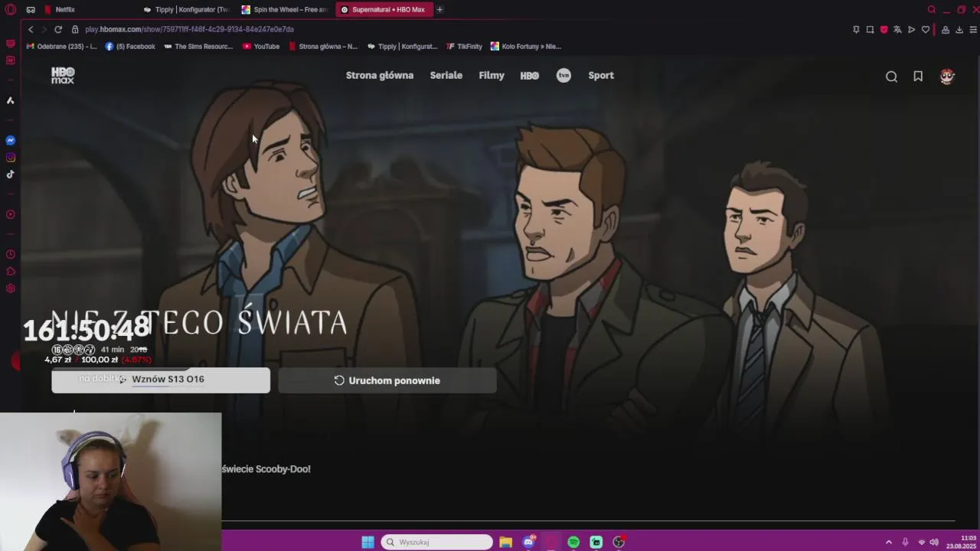This screenshot has height=551, width=980.
Task: Open the Filmy section
Action: (x=492, y=75)
